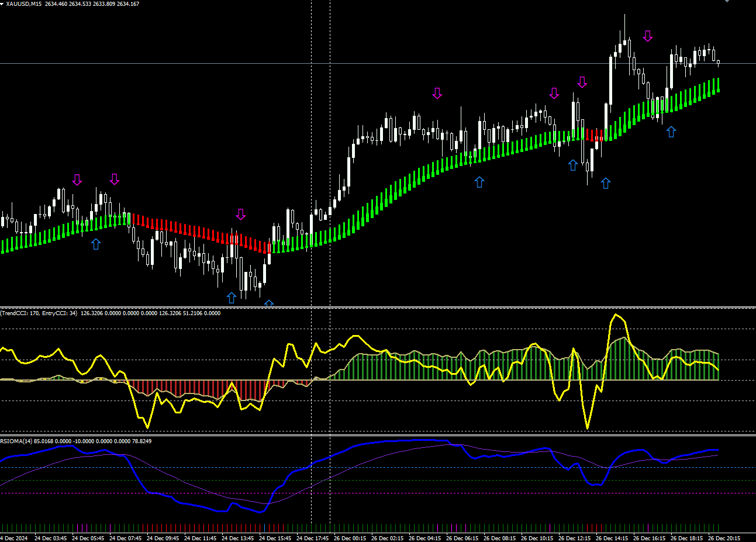Click the first blue buy arrow near 24 Dec 05:45
This screenshot has height=542, width=756.
(96, 244)
